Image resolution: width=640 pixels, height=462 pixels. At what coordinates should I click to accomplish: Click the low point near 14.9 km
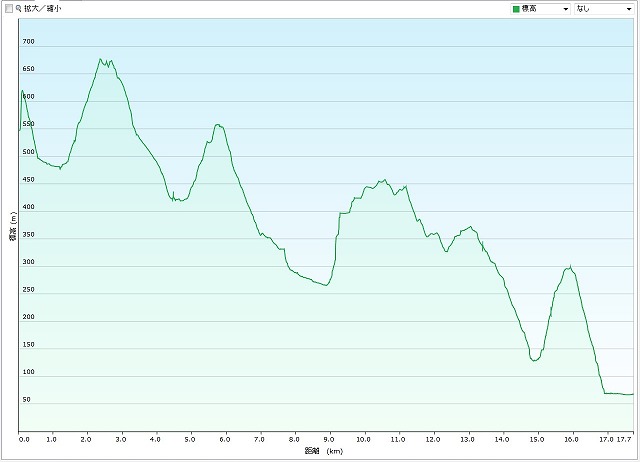click(x=535, y=360)
